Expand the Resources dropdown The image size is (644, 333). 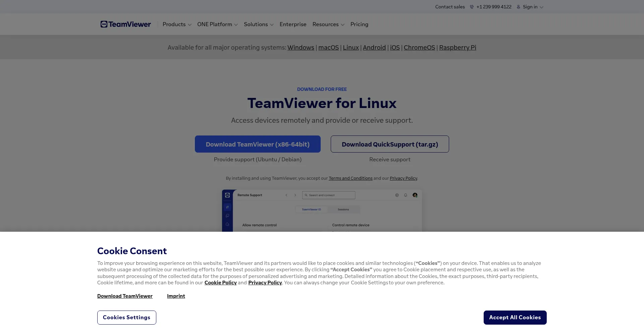pyautogui.click(x=328, y=24)
